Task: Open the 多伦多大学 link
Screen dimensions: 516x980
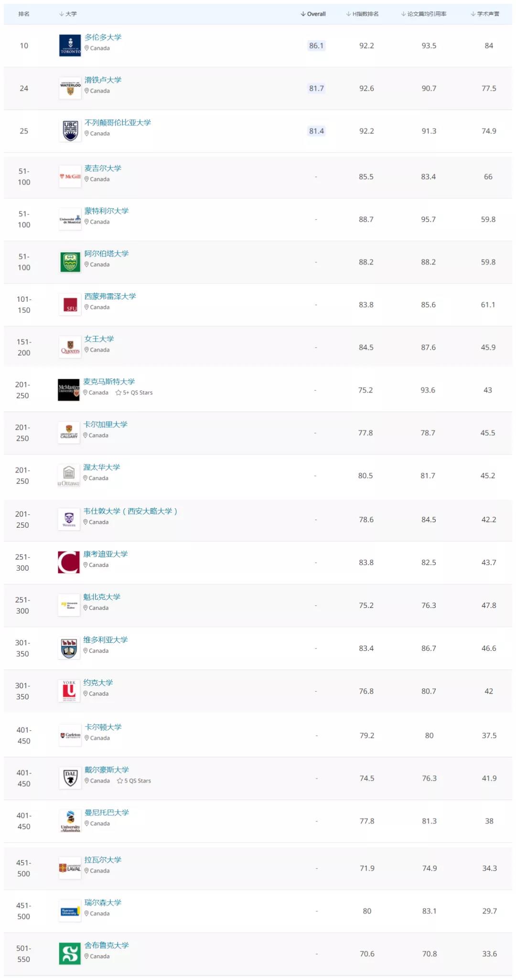Action: 103,37
